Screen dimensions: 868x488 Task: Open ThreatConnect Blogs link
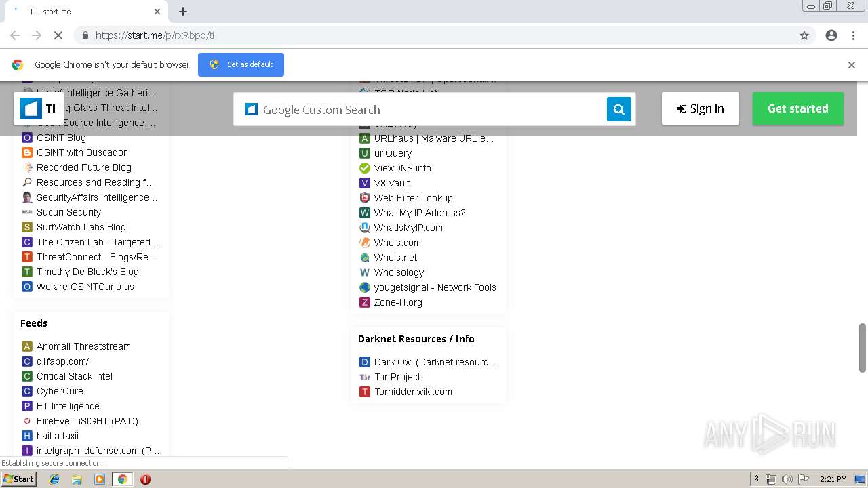click(97, 257)
